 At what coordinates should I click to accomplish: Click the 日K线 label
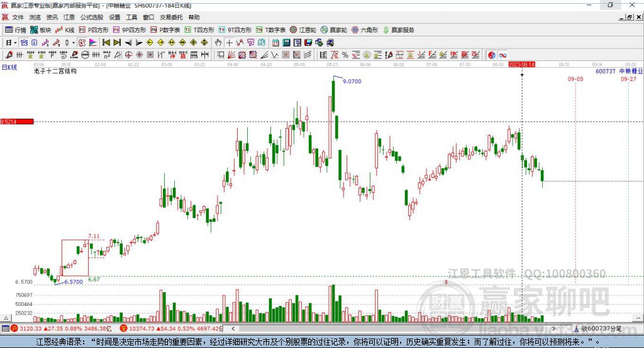[9, 67]
